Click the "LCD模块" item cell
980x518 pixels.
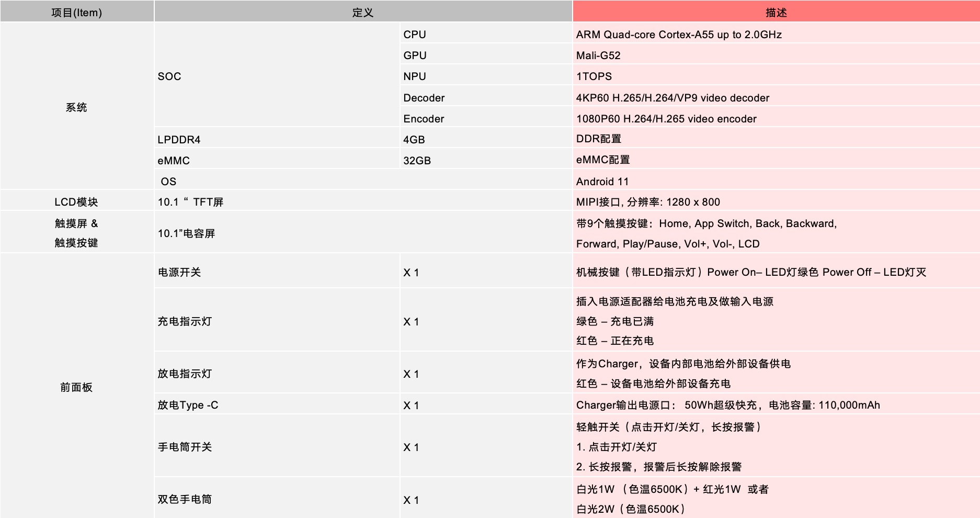pyautogui.click(x=76, y=202)
